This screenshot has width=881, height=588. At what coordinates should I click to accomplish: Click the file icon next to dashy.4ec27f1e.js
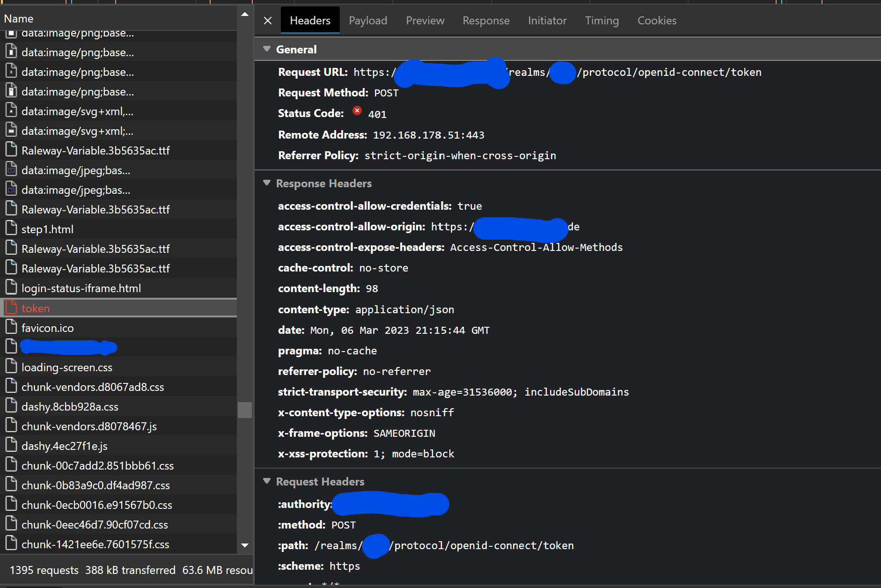click(10, 446)
